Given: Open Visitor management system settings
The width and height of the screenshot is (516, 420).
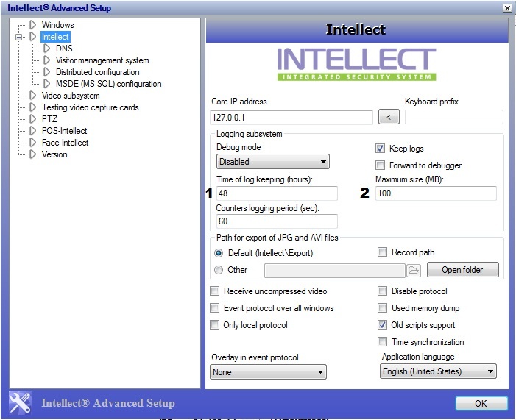Looking at the screenshot, I should [102, 60].
